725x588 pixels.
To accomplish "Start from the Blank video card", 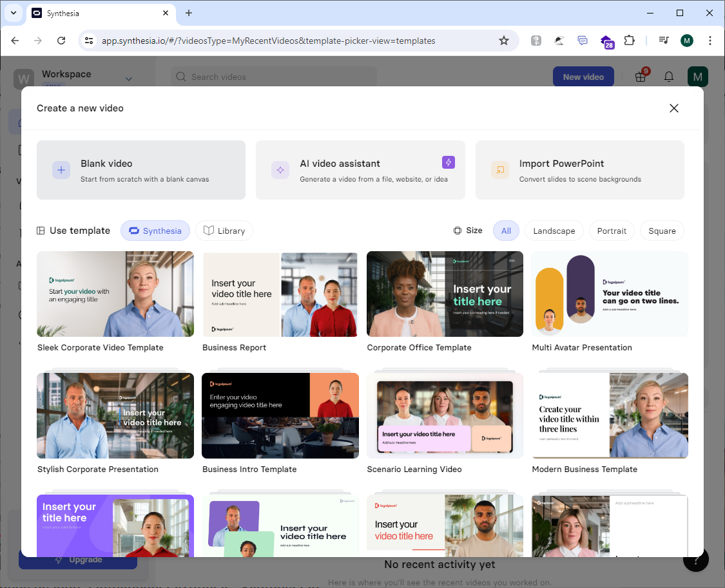I will tap(141, 170).
